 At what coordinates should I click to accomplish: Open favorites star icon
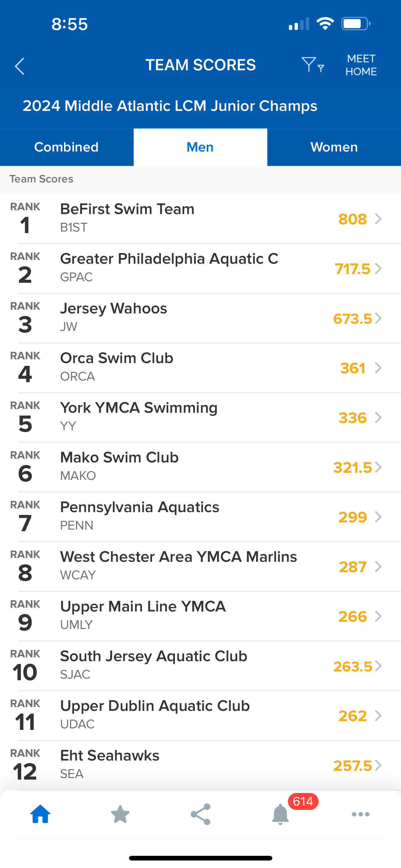tap(120, 814)
